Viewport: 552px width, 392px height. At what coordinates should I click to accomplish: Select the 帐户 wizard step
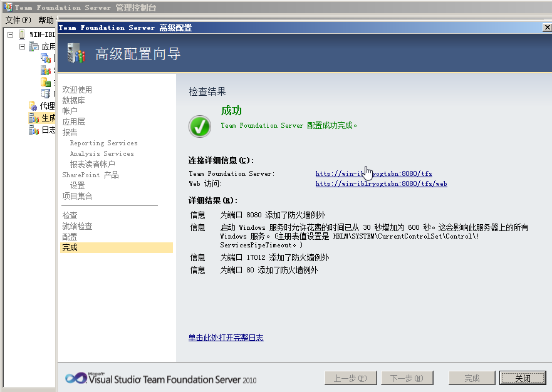tap(70, 111)
